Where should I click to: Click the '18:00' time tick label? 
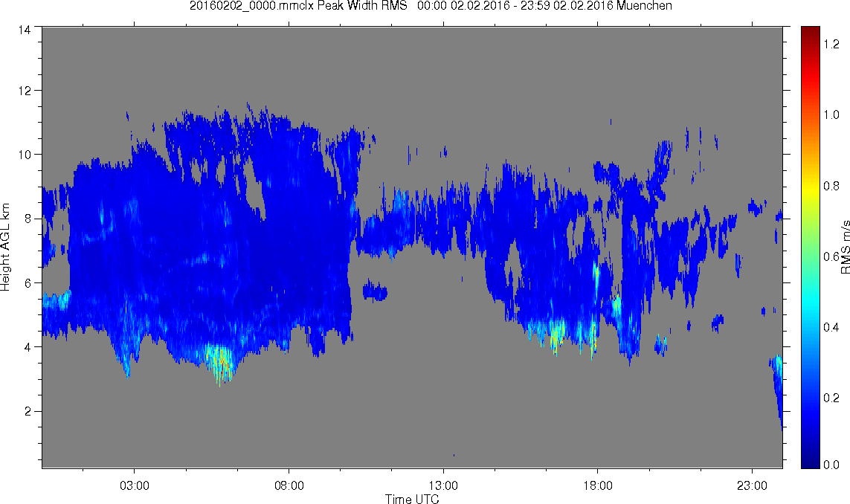tap(597, 485)
